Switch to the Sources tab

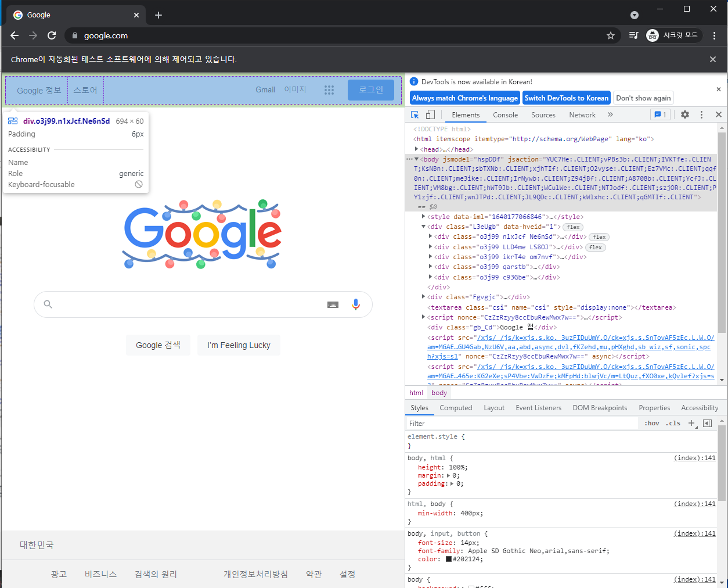543,115
